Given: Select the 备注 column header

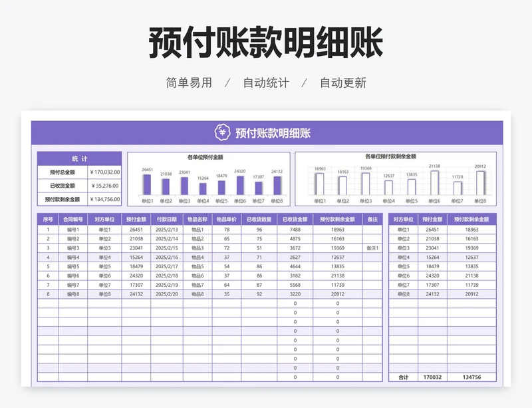Looking at the screenshot, I should click(372, 220).
